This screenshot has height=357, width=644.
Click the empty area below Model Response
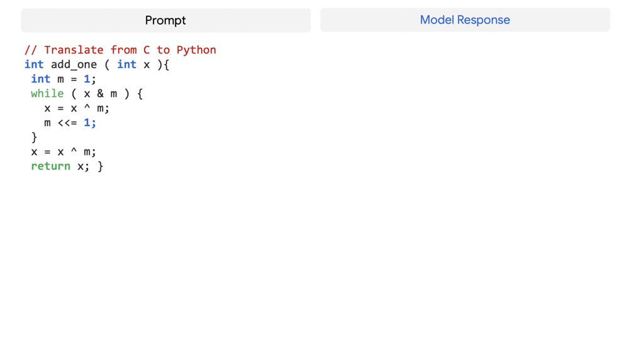point(465,189)
